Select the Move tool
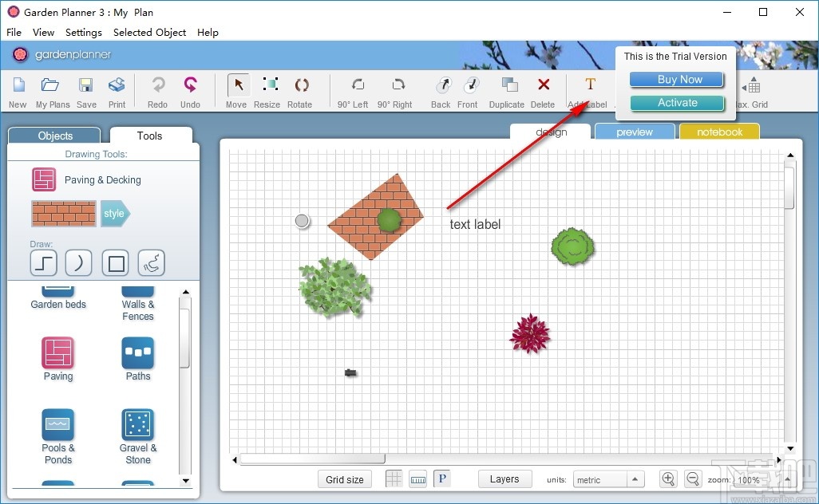 pyautogui.click(x=236, y=88)
